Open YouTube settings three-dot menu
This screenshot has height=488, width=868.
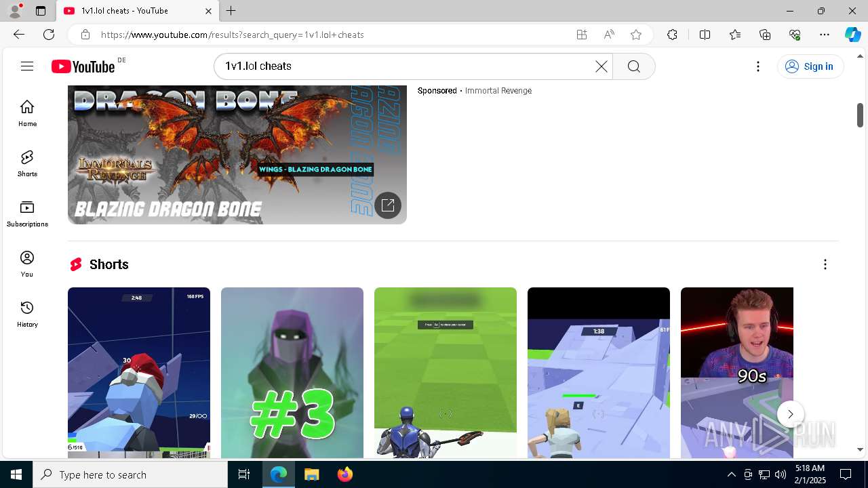(x=758, y=66)
